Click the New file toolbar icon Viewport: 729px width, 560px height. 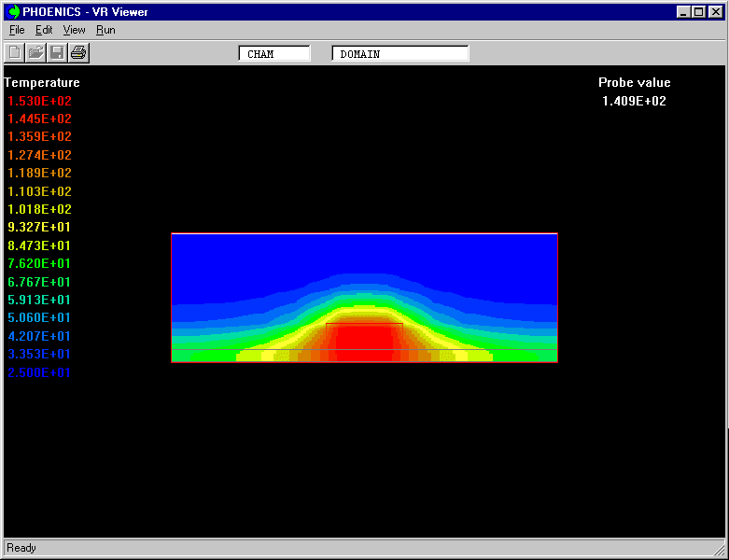[x=15, y=52]
